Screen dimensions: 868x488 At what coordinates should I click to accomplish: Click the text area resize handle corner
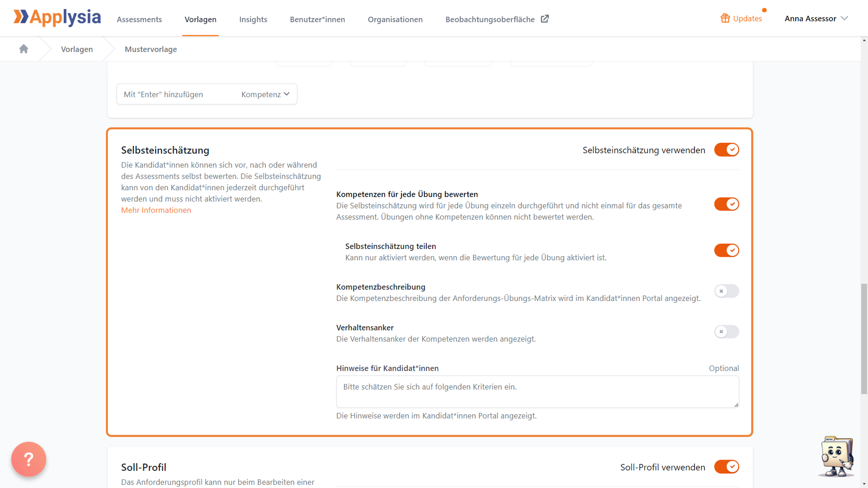tap(736, 405)
